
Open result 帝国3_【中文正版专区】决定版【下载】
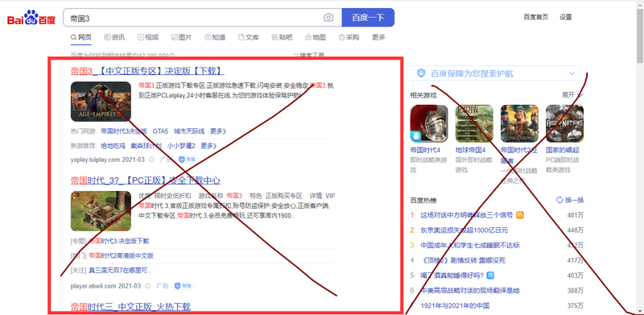coord(147,71)
